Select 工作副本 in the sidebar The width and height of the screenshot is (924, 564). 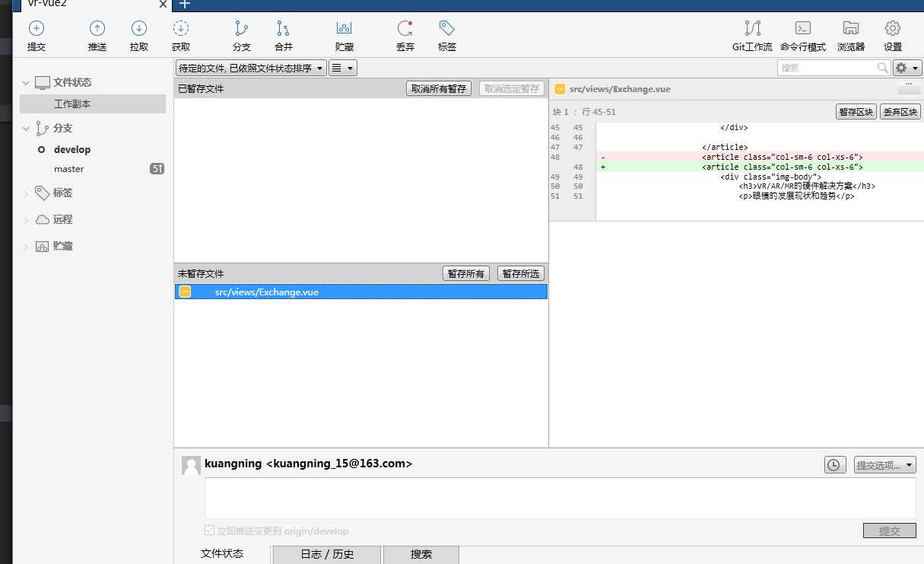tap(93, 104)
